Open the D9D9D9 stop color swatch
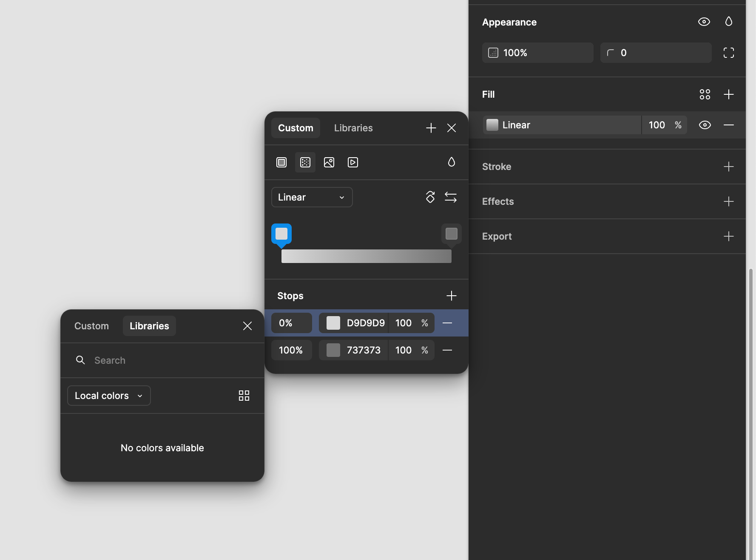Screen dimensions: 756x560 333,323
